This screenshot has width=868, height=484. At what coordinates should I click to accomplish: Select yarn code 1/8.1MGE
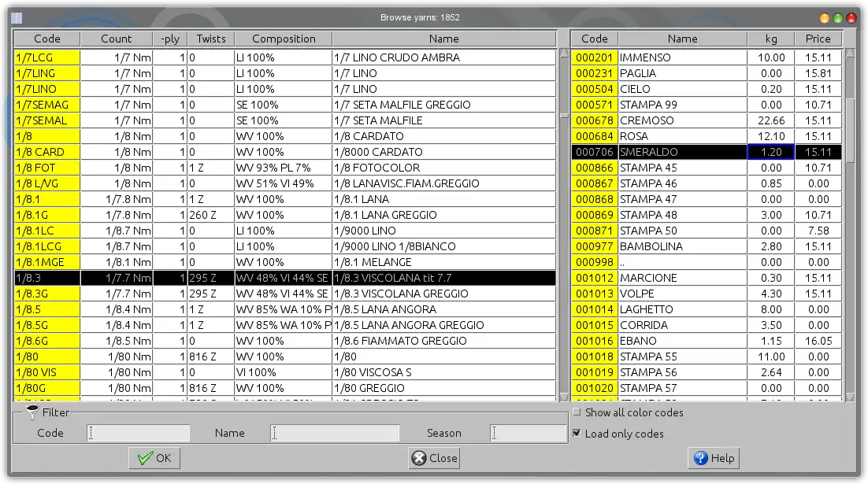[x=47, y=262]
